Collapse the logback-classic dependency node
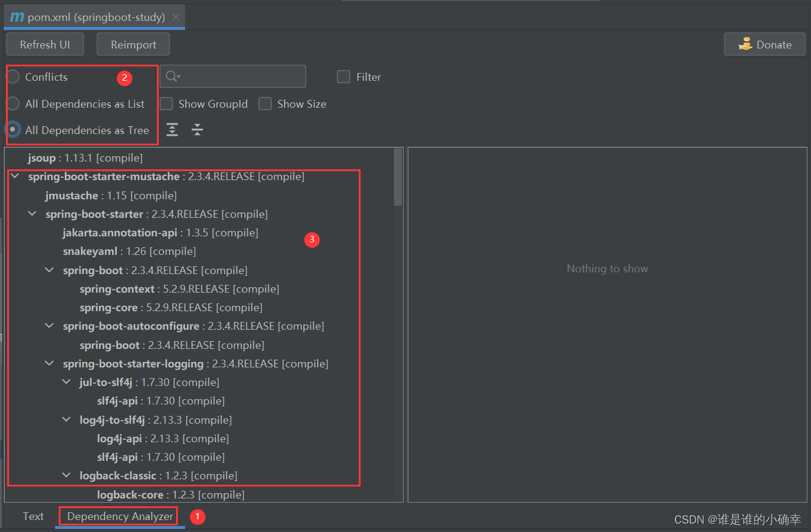Screen dimensions: 811x532 66,475
